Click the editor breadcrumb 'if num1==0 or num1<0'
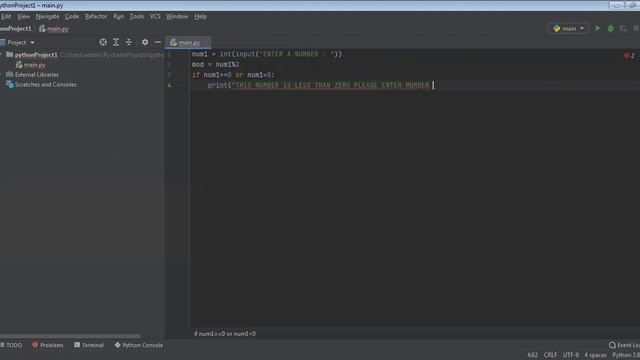The height and width of the screenshot is (360, 640). pyautogui.click(x=225, y=334)
